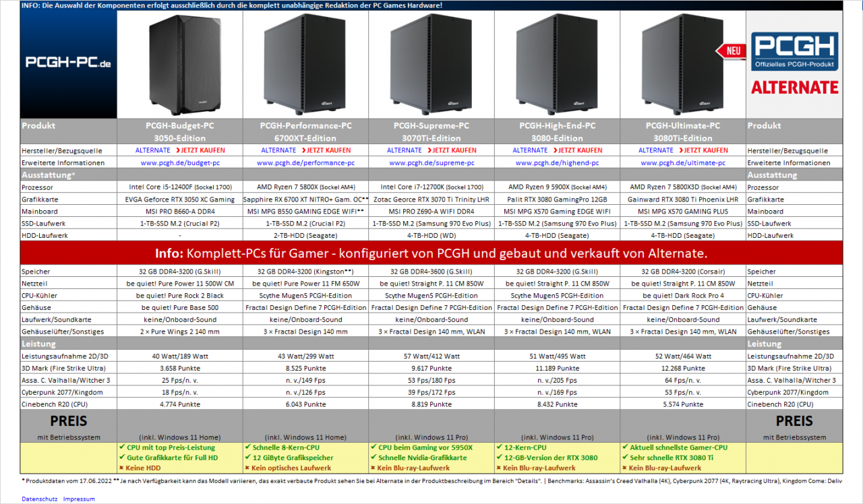Open the Datenschutz link

tap(39, 499)
